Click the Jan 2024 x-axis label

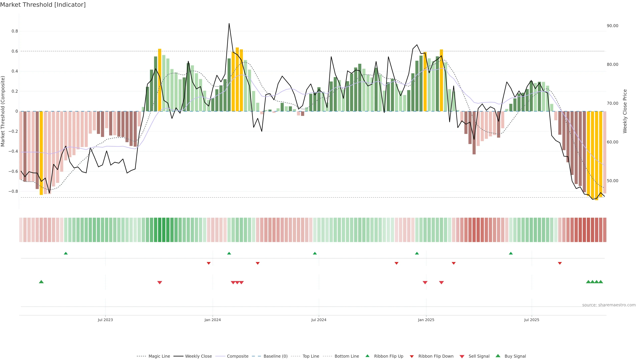point(212,320)
